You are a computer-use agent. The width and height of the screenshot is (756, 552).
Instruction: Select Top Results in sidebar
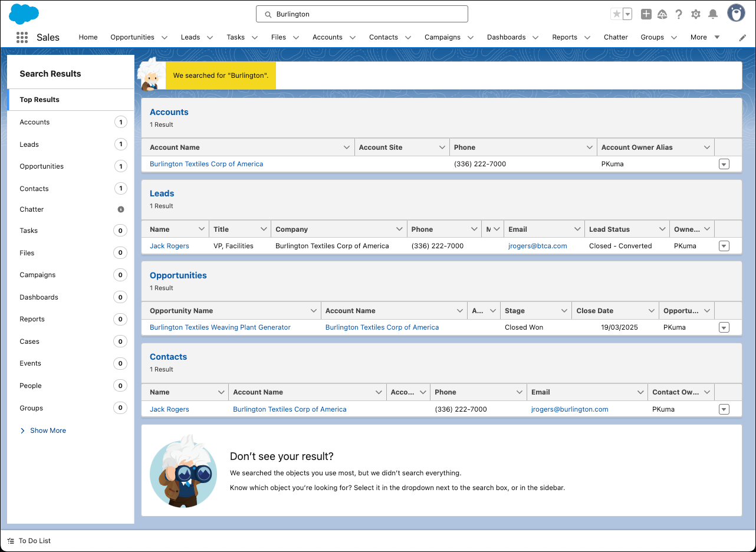(71, 100)
